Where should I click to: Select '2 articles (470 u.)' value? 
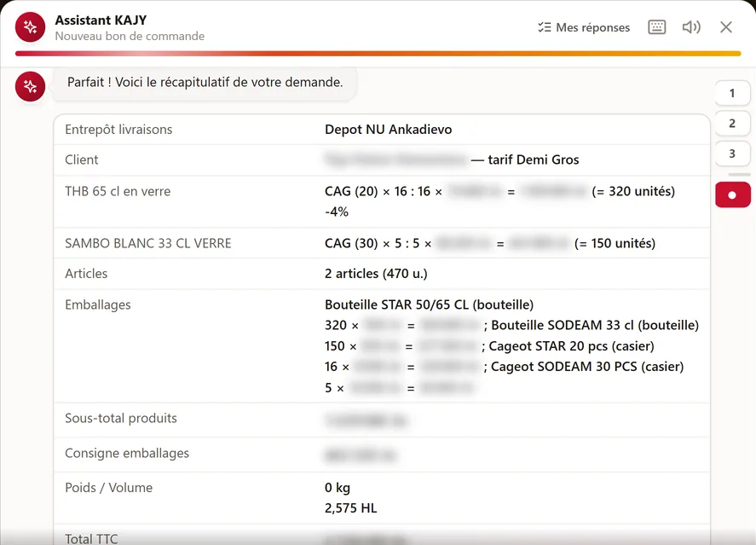(376, 274)
